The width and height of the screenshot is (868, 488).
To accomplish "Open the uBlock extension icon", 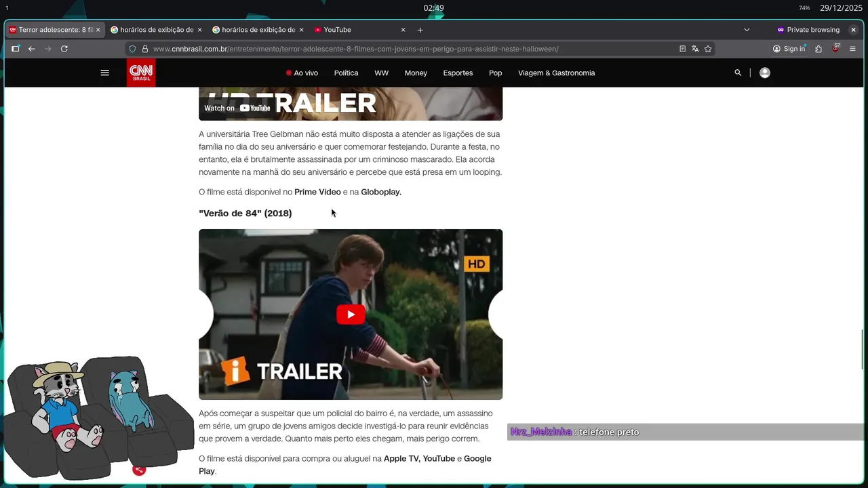I will (836, 48).
